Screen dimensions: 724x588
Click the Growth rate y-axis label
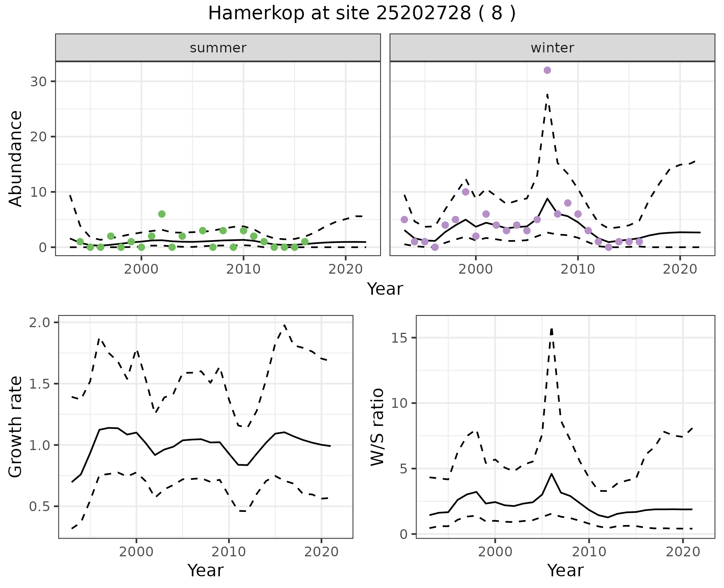point(16,427)
